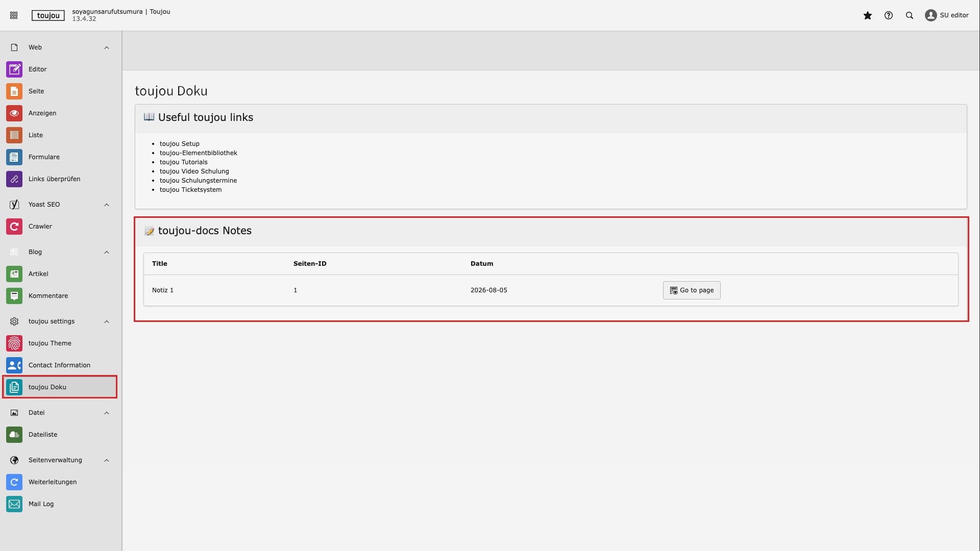Open the Seite module
Viewport: 980px width, 551px height.
61,91
